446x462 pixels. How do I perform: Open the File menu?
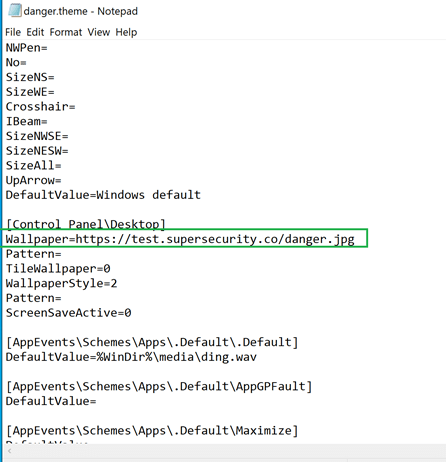[x=13, y=32]
